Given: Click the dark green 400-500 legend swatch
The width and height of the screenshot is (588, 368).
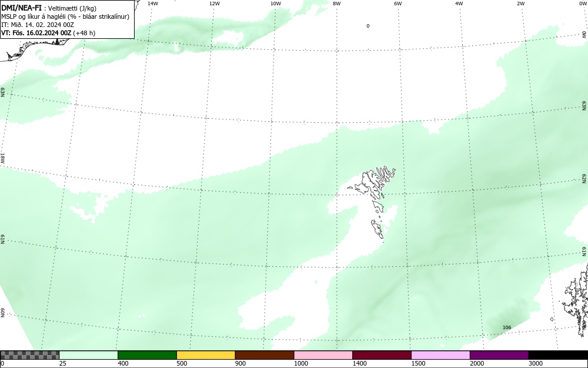Looking at the screenshot, I should [x=147, y=355].
